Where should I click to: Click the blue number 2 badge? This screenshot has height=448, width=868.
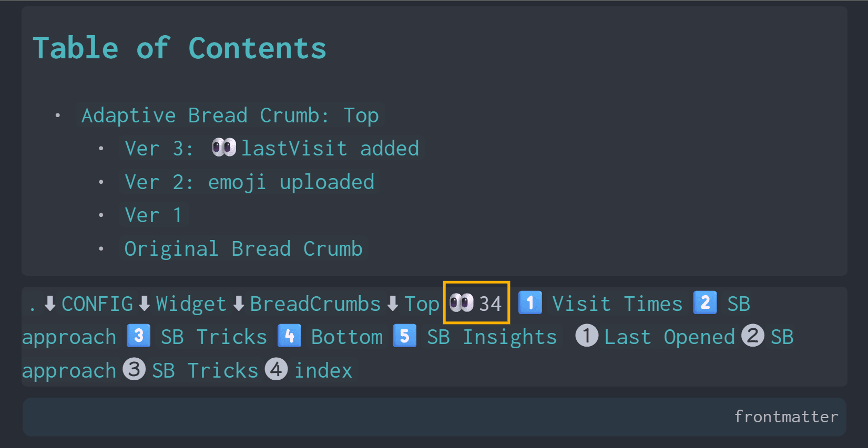click(x=705, y=303)
